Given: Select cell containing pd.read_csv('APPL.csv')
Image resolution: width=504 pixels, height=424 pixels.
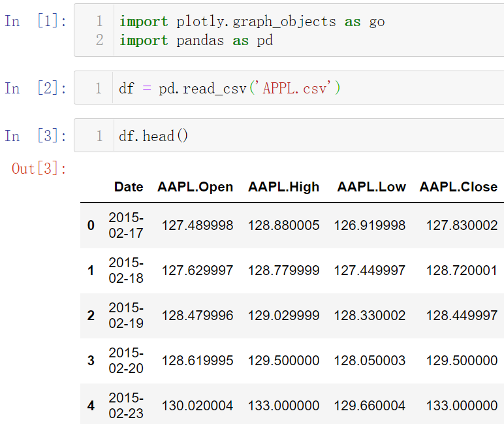Looking at the screenshot, I should pyautogui.click(x=289, y=88).
